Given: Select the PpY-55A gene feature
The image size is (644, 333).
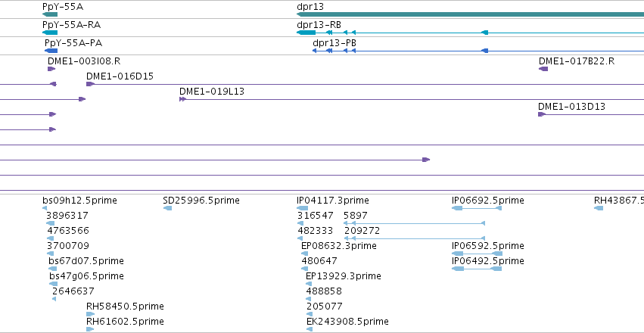Looking at the screenshot, I should (x=50, y=14).
